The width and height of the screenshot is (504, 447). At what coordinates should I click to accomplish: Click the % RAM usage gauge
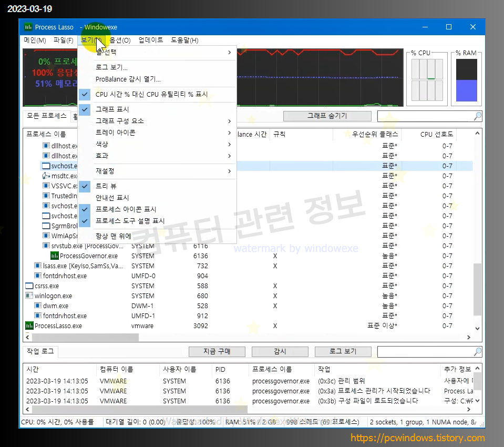tap(466, 80)
